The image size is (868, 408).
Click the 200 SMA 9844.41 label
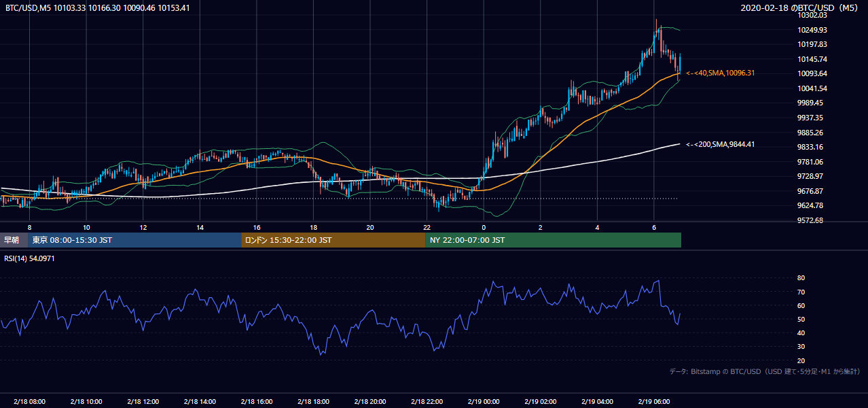coord(720,144)
